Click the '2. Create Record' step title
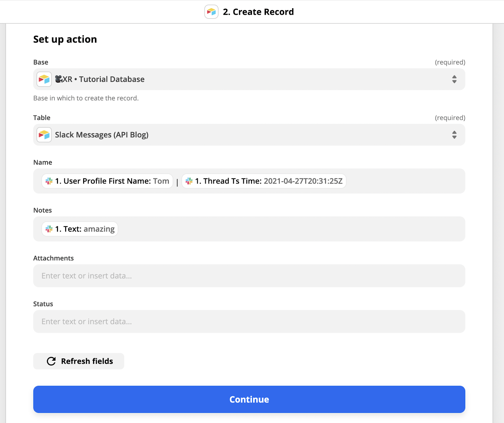 [258, 12]
